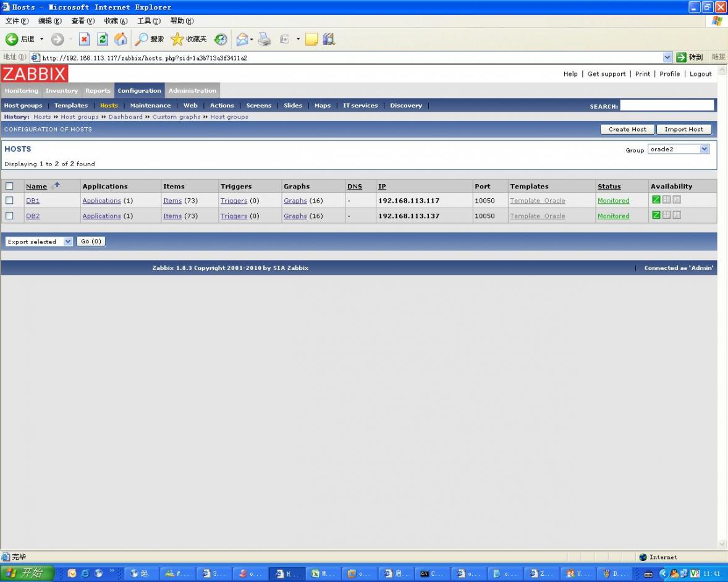Open Favorites star icon
Screen dimensions: 728x582
click(x=177, y=39)
